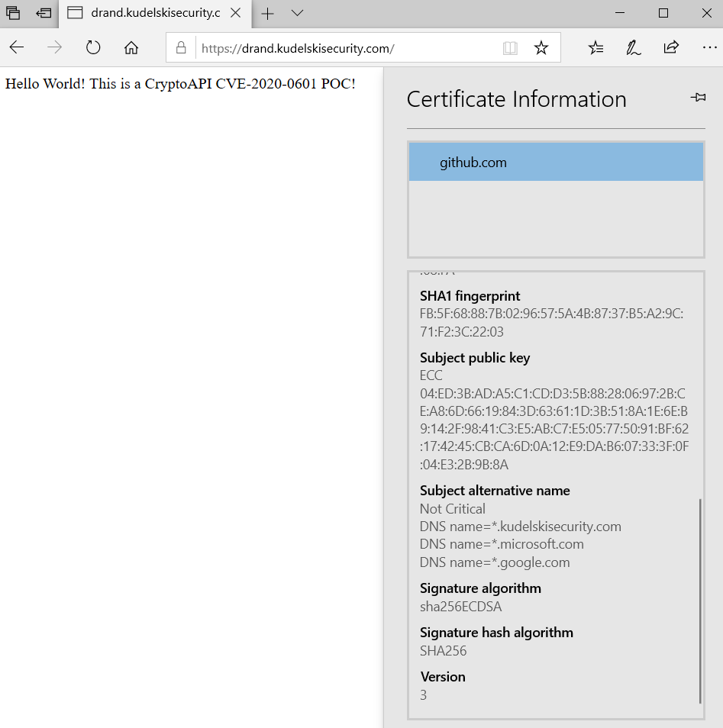Click the lock site info icon
Image resolution: width=723 pixels, height=728 pixels.
pyautogui.click(x=181, y=47)
